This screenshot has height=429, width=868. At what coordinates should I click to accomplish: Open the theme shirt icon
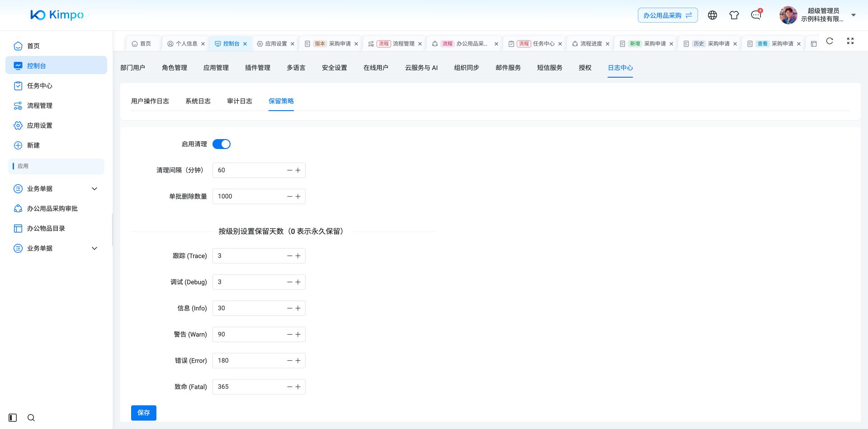click(734, 15)
